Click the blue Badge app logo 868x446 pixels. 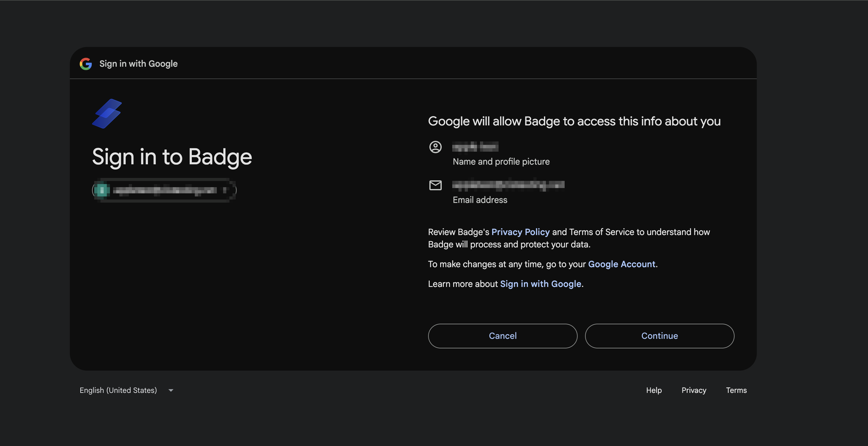click(107, 114)
